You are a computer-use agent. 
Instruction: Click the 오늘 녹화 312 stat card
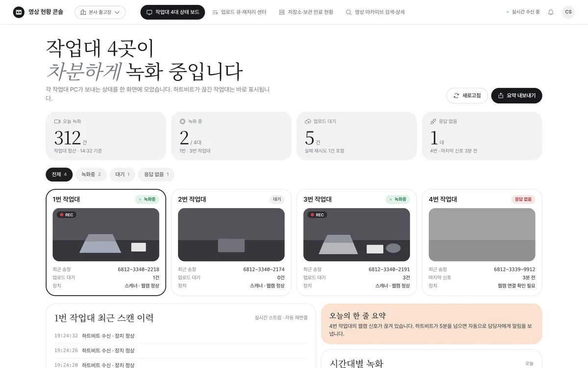point(106,136)
